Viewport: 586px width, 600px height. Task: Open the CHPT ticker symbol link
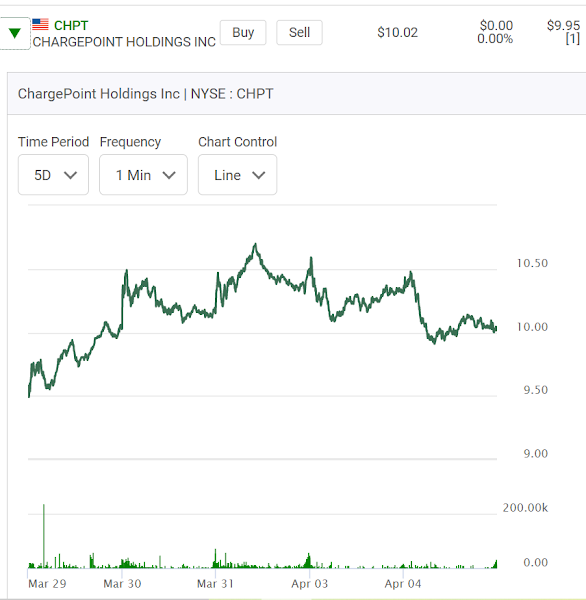[x=71, y=25]
